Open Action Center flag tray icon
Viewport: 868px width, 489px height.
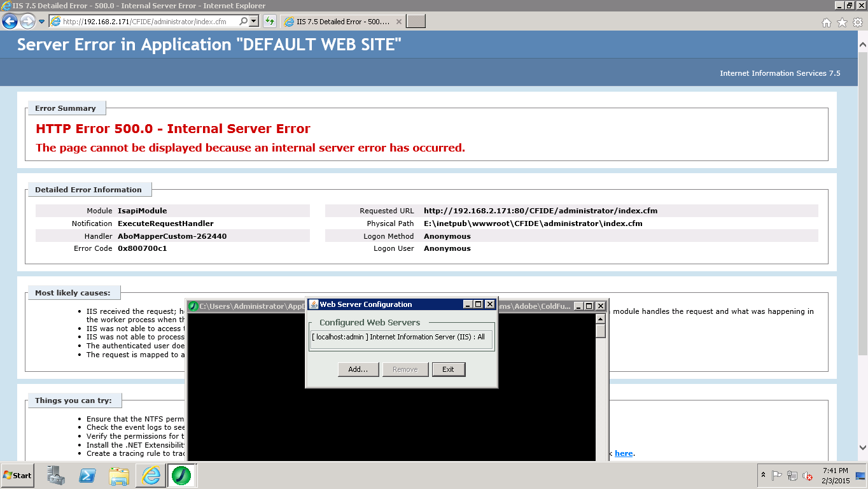[x=777, y=475]
